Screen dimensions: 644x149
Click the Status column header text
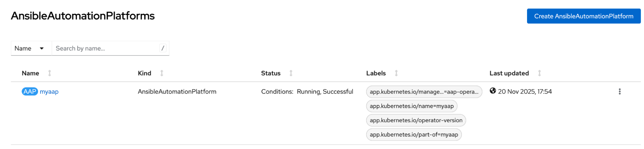pos(271,73)
